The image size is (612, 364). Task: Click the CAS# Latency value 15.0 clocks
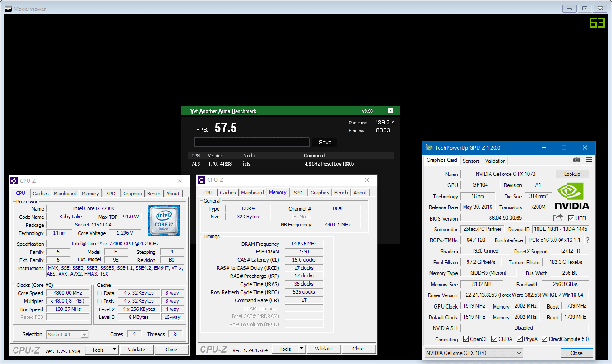(x=304, y=260)
